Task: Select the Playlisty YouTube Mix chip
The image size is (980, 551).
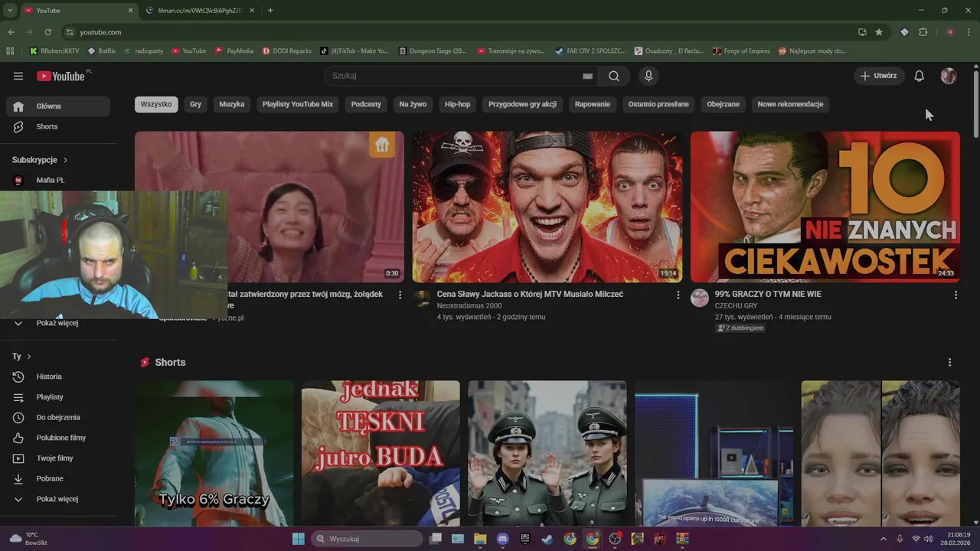Action: pyautogui.click(x=298, y=104)
